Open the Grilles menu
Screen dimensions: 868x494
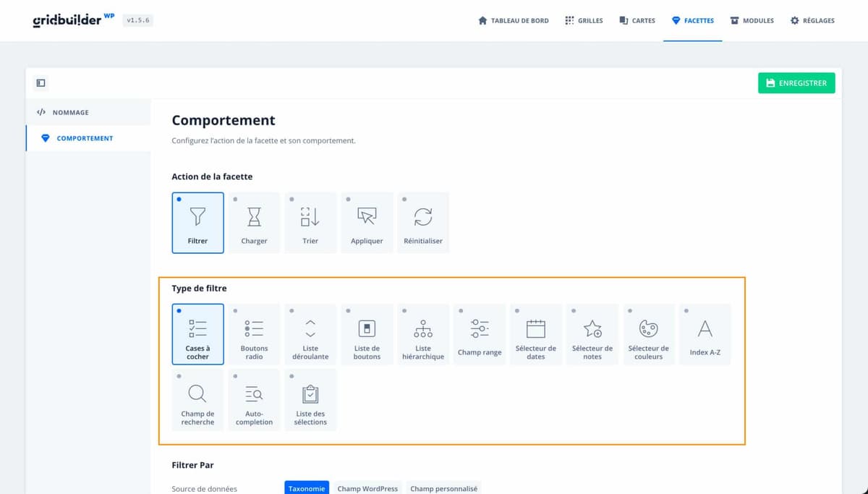click(584, 21)
